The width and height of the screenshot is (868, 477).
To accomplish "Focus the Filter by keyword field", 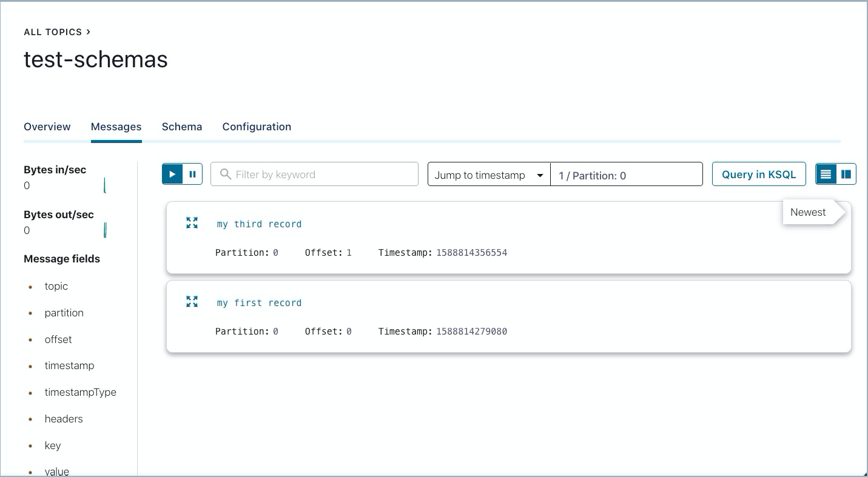I will [x=321, y=175].
